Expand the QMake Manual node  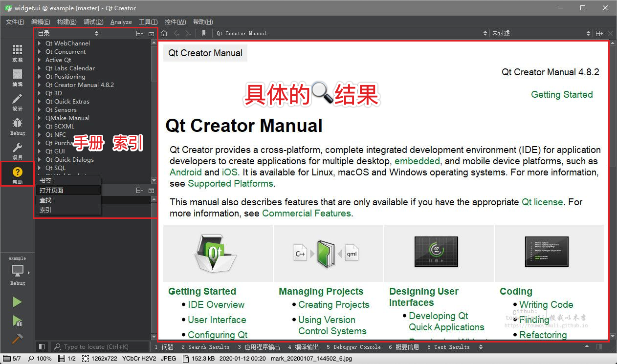(39, 118)
